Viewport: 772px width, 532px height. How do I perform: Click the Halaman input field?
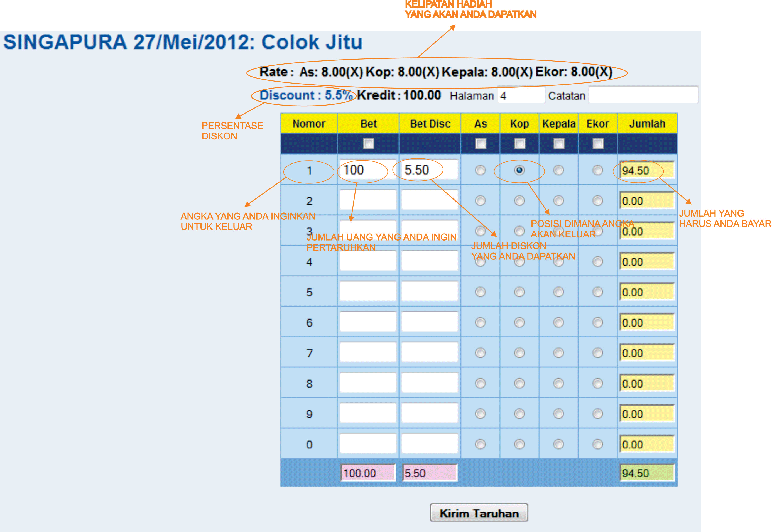tap(521, 95)
